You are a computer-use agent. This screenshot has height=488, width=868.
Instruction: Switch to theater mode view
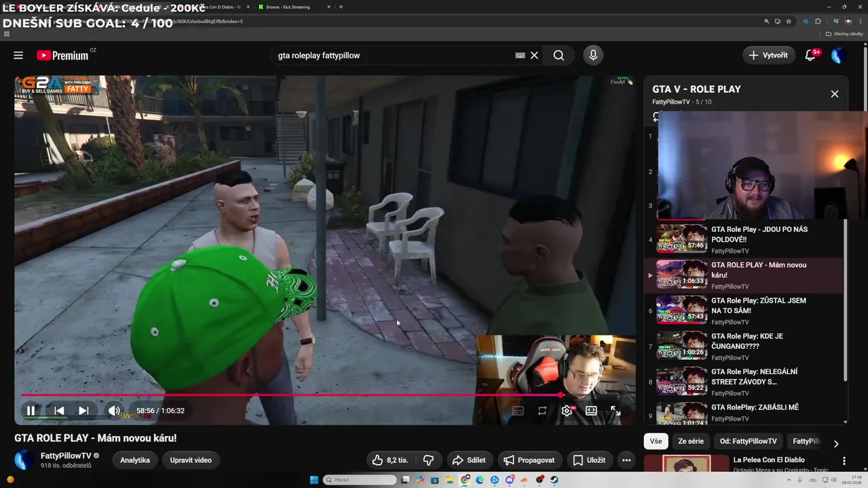click(591, 411)
